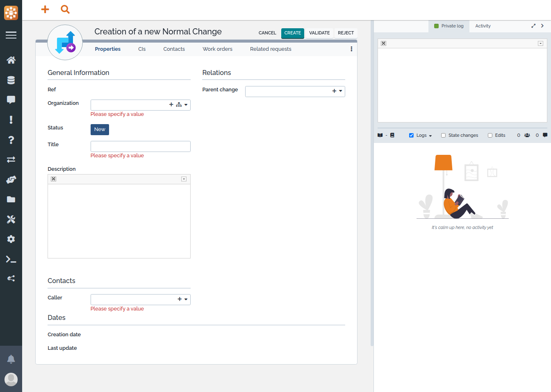Switch to the Related requests tab
The height and width of the screenshot is (392, 551).
(x=271, y=49)
